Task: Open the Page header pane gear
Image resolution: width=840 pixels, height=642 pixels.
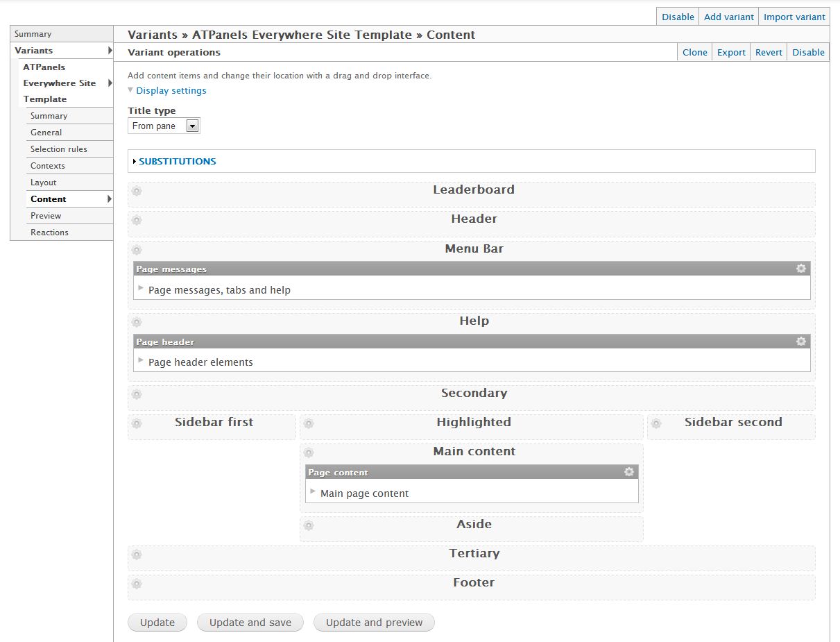Action: [x=801, y=341]
